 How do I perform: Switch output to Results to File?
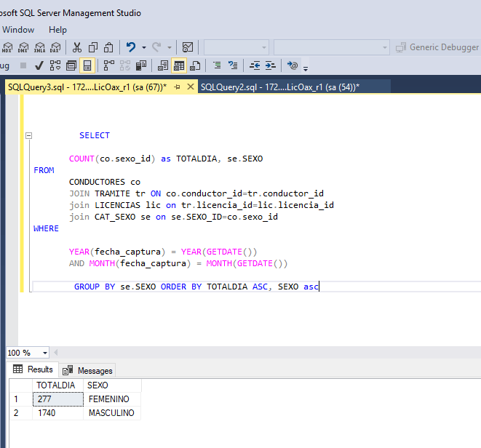[x=195, y=65]
